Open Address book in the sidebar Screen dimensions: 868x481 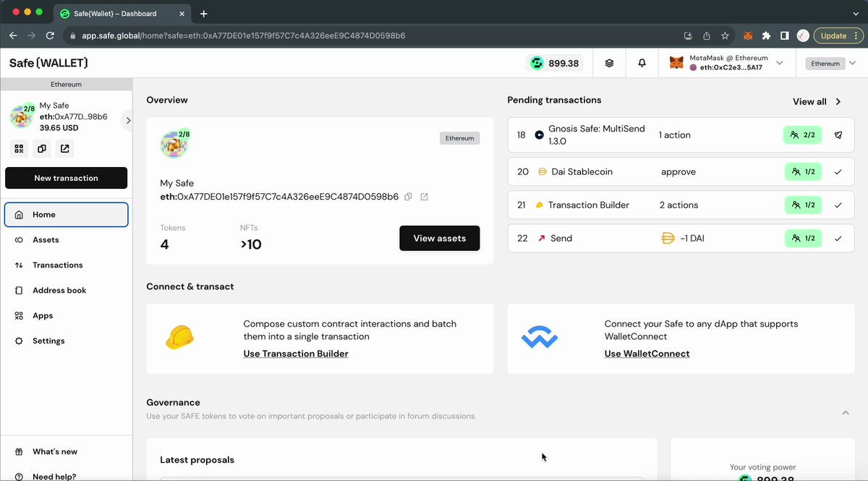66,291
